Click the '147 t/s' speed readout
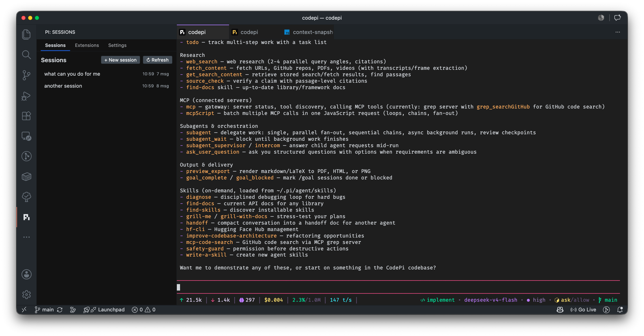Viewport: 644px width, 336px height. click(341, 300)
